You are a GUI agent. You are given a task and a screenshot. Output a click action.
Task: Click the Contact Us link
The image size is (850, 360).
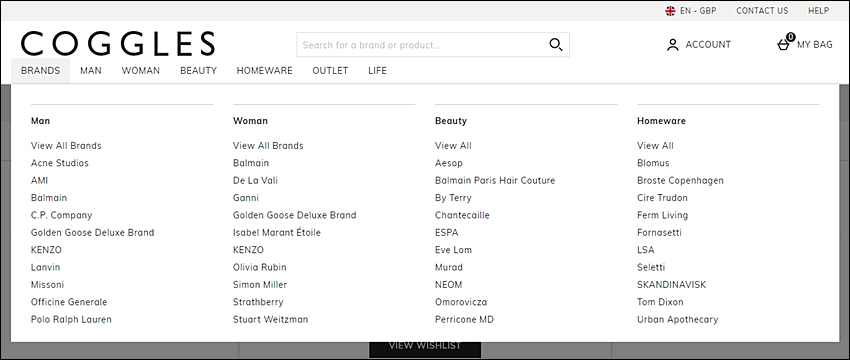(762, 11)
